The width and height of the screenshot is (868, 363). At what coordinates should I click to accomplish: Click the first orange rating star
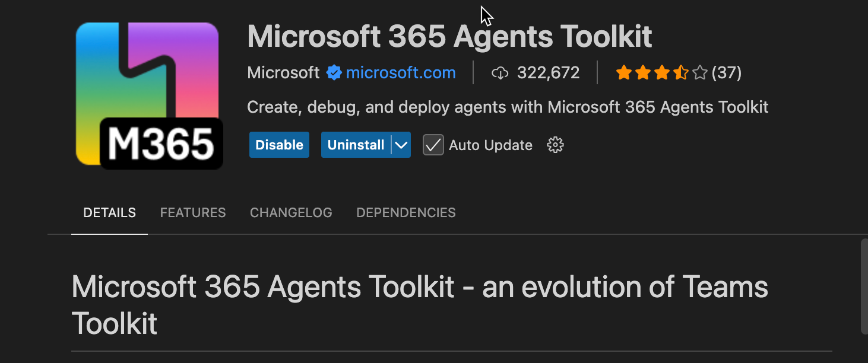point(623,73)
